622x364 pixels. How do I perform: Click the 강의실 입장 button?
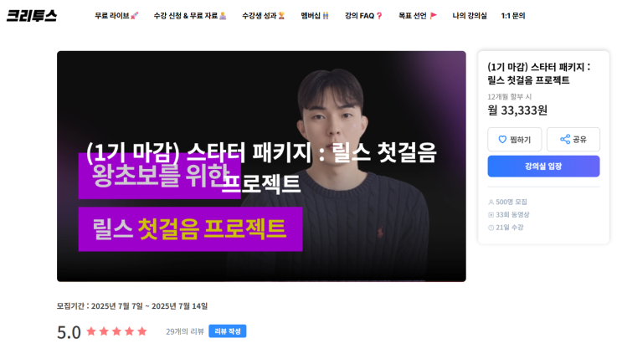[543, 167]
